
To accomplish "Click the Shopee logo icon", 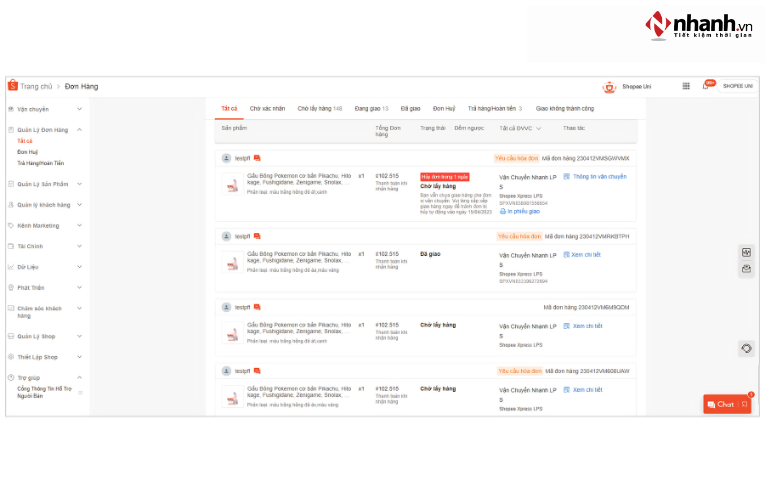I will (13, 85).
